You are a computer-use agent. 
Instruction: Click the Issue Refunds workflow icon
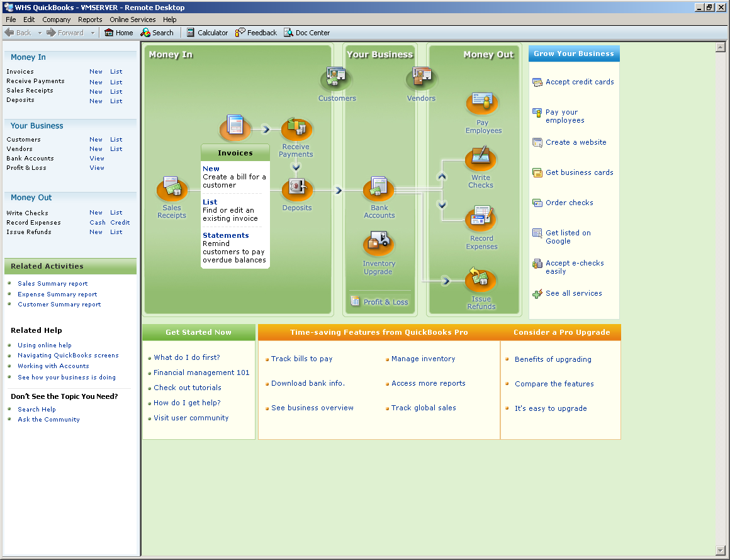[x=480, y=279]
